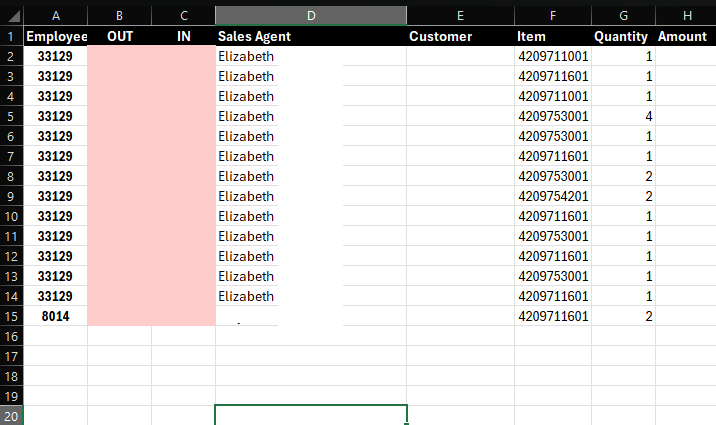Select item 4209753001 in row 5
Viewport: 716px width, 425px height.
(553, 116)
